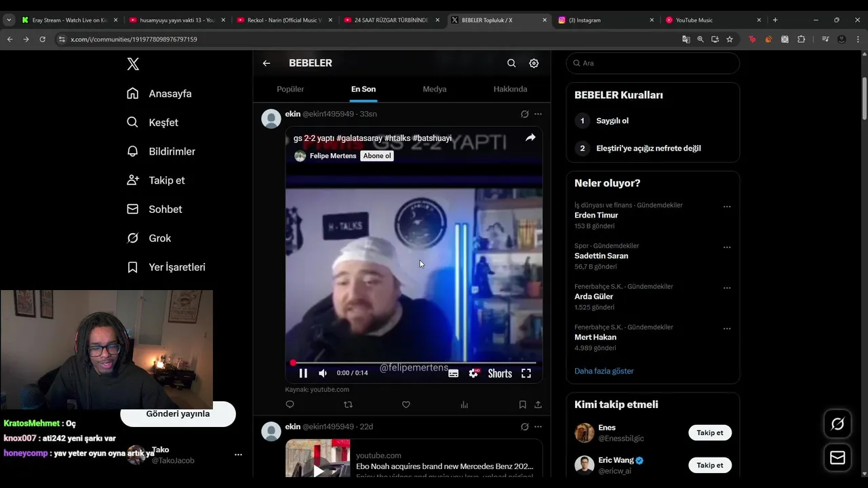Viewport: 868px width, 488px height.
Task: Click the video progress bar scrubber
Action: (x=293, y=363)
